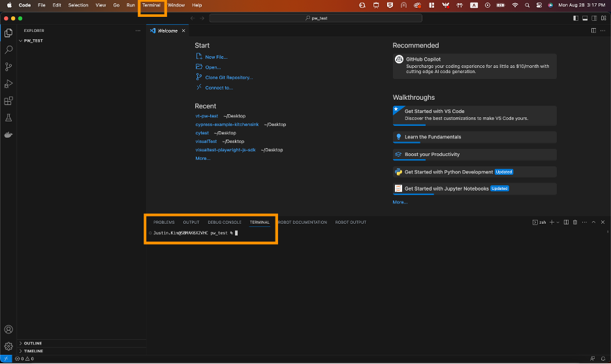611x364 pixels.
Task: Switch to the Output panel tab
Action: pyautogui.click(x=191, y=222)
